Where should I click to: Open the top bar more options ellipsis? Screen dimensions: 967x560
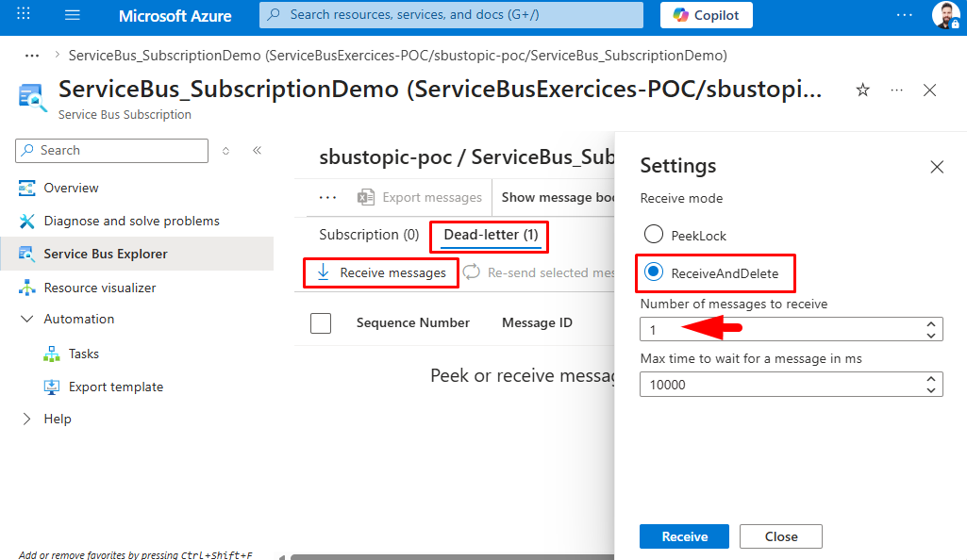tap(904, 15)
